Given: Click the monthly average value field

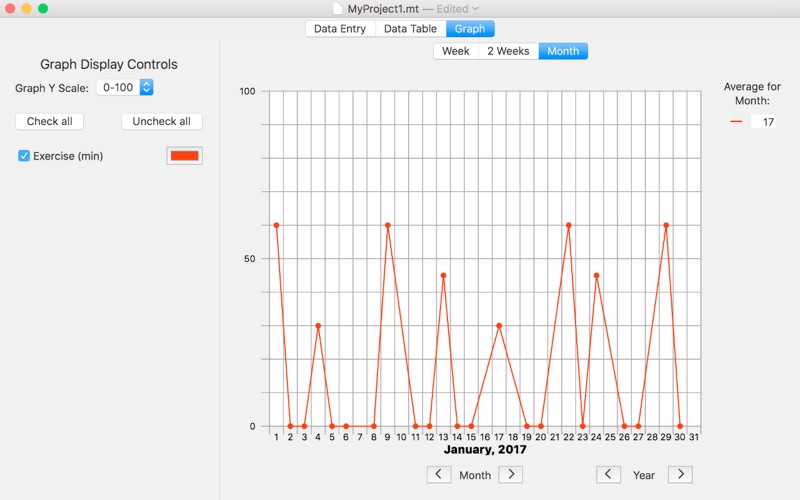Looking at the screenshot, I should pos(764,122).
